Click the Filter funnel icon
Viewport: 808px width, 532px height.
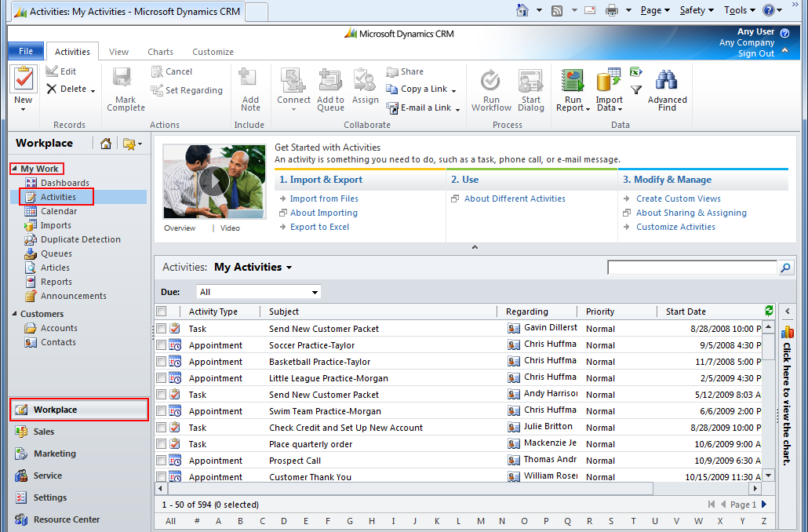pos(636,89)
